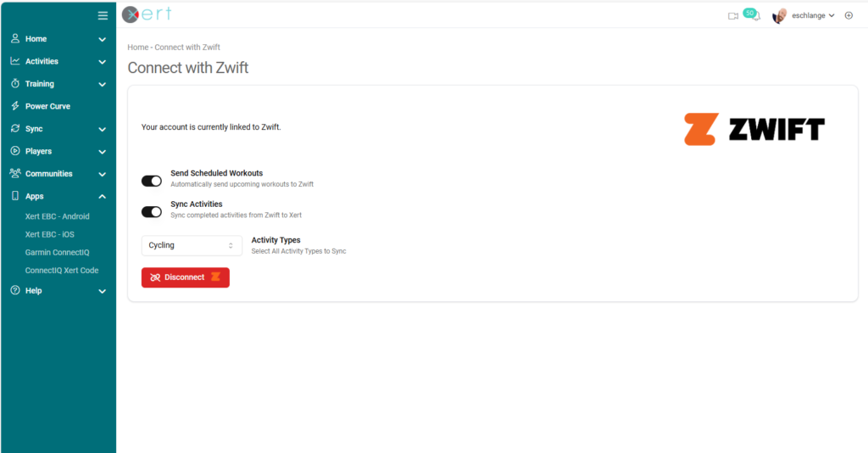Click the circled plus icon in header
The image size is (868, 453).
click(849, 15)
